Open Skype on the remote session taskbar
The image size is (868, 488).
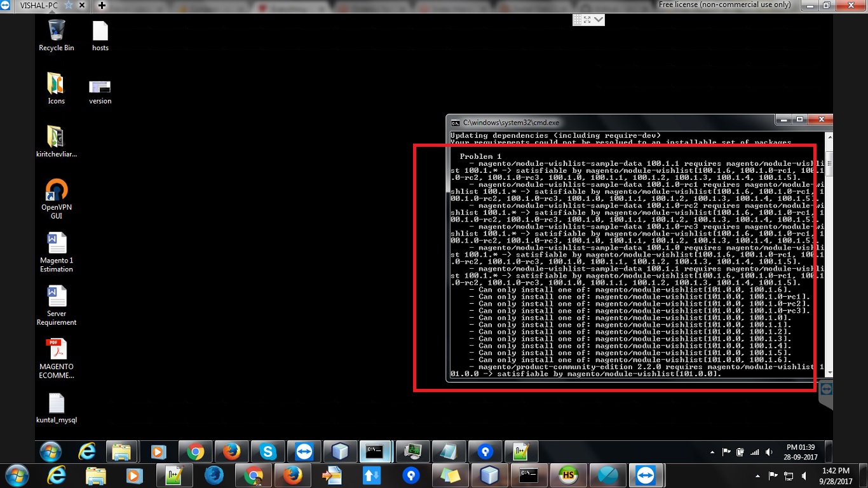268,452
